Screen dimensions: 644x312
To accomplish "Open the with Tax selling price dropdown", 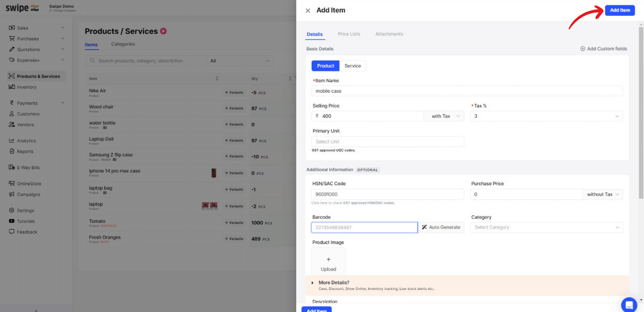I will 444,116.
